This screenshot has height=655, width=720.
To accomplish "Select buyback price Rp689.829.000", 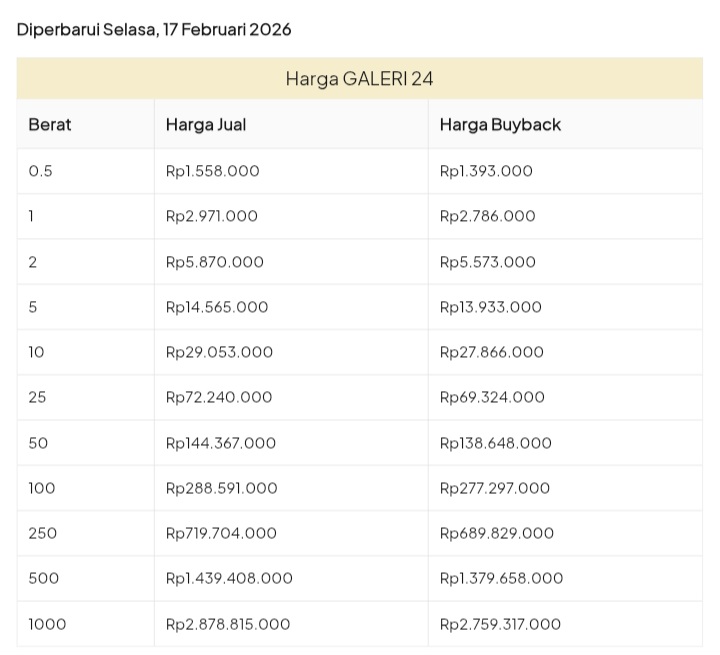I will 496,533.
